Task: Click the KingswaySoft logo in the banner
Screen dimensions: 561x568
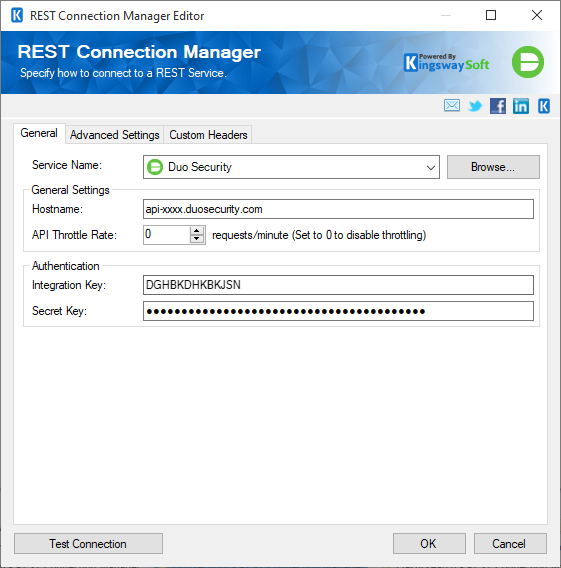Action: pos(446,63)
